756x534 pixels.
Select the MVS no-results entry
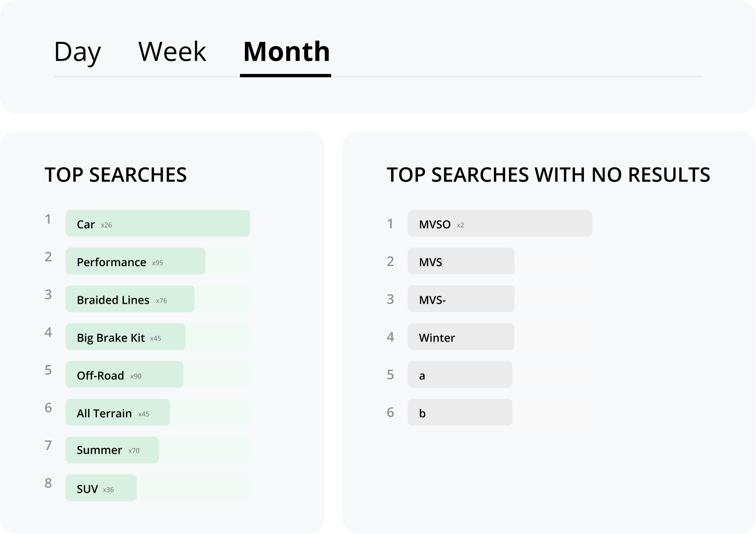tap(430, 262)
